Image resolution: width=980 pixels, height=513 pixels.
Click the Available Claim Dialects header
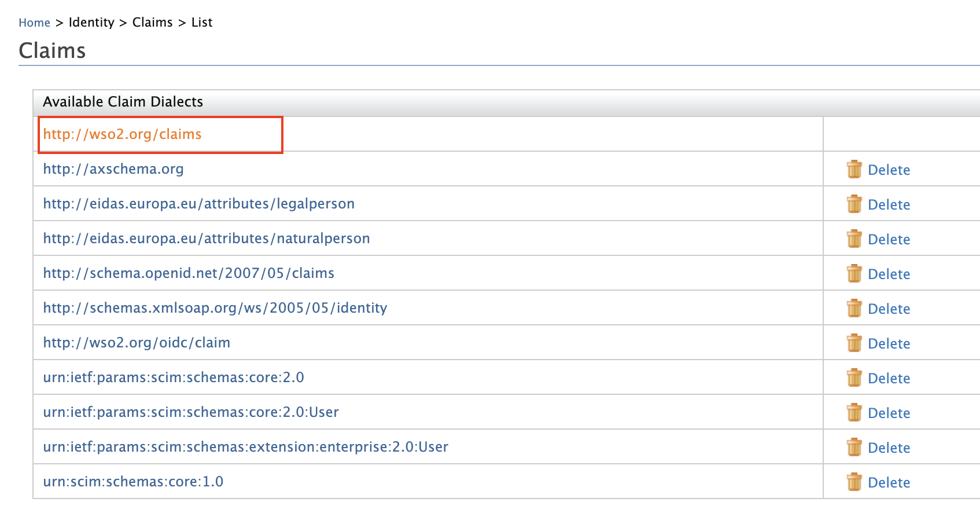pyautogui.click(x=123, y=102)
